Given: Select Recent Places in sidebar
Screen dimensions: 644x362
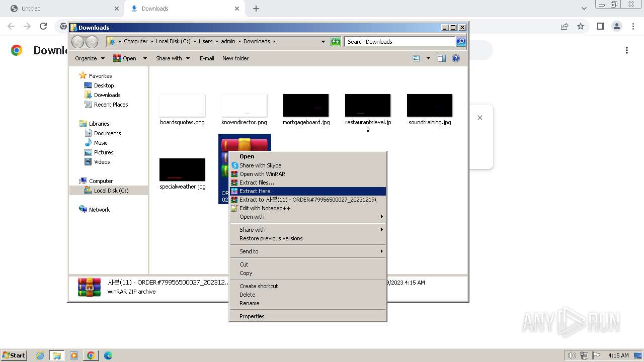Looking at the screenshot, I should (111, 105).
